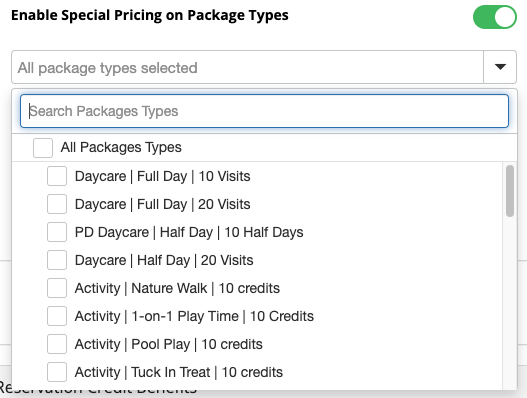This screenshot has width=527, height=398.
Task: Enable Activity Pool Play 10 credits checkbox
Action: [x=57, y=344]
